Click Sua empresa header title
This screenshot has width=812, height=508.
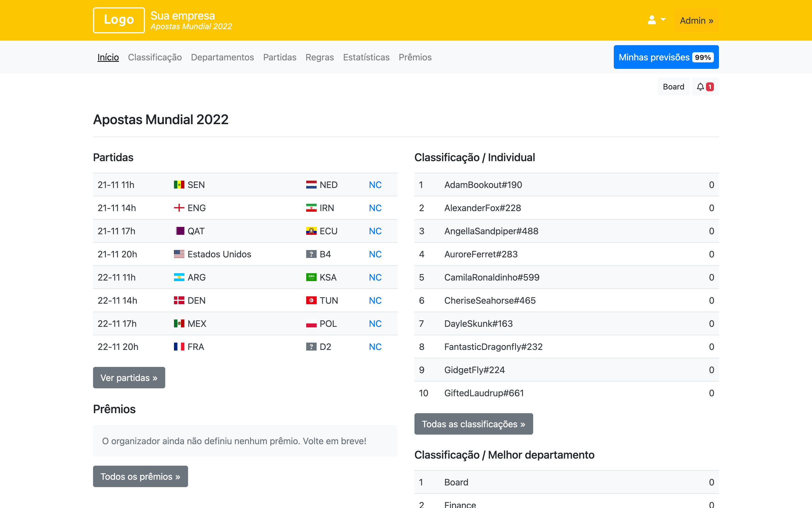coord(182,16)
